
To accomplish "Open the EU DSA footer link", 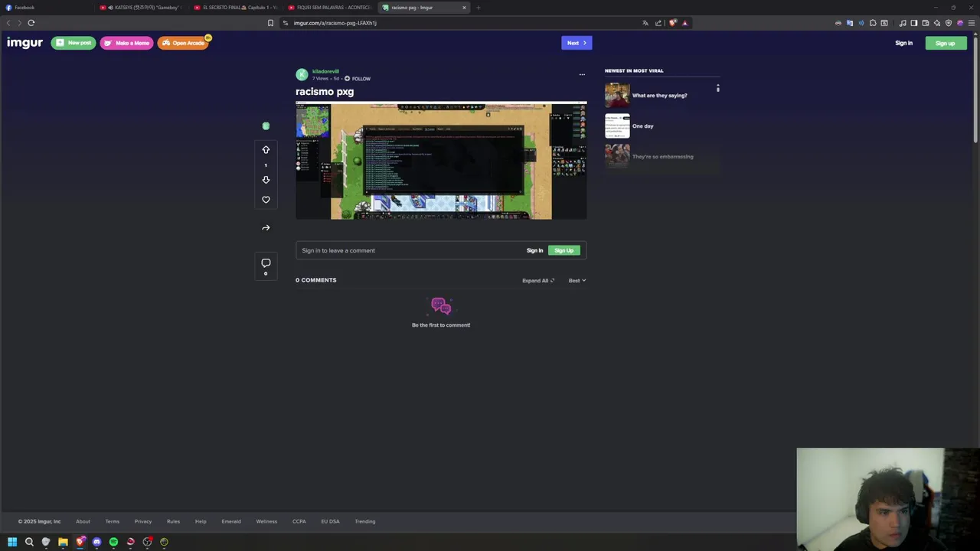I will (x=330, y=521).
